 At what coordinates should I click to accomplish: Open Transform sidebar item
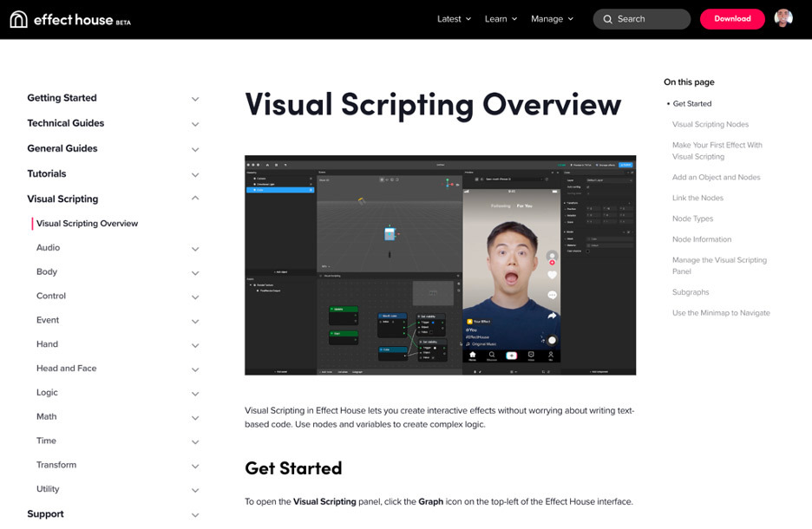[56, 465]
